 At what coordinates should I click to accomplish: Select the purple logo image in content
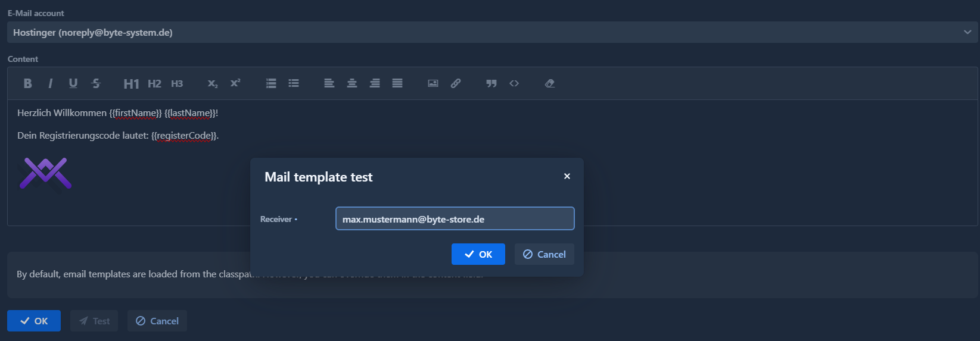click(46, 173)
